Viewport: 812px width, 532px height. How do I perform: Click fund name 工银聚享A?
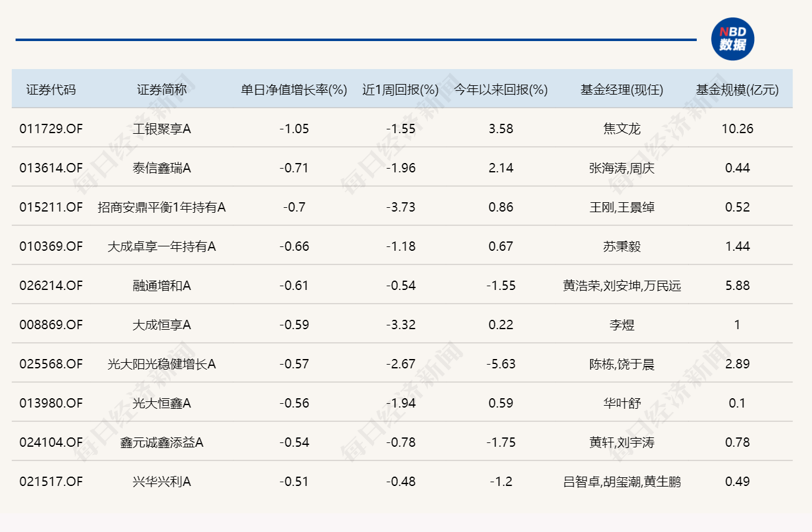[162, 129]
